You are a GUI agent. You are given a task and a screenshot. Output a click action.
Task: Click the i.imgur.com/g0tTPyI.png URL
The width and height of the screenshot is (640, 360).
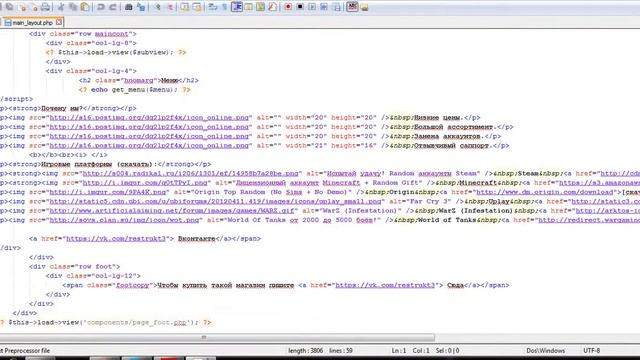[145, 183]
